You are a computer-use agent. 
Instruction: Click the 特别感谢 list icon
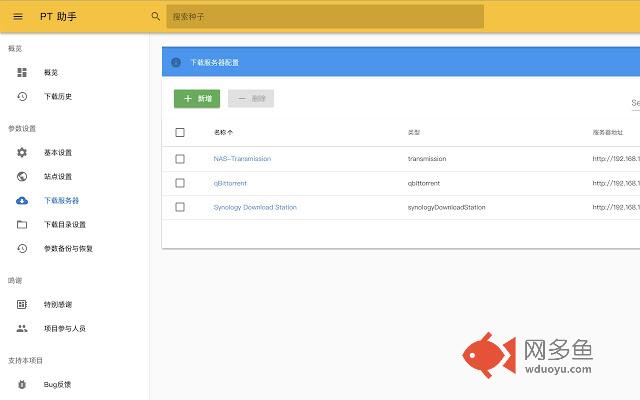click(x=22, y=304)
